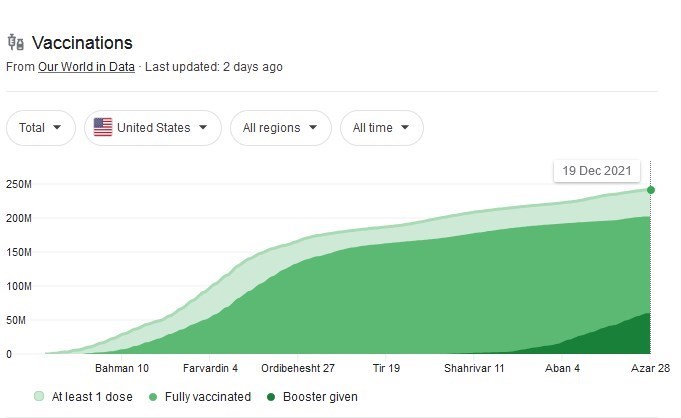The height and width of the screenshot is (418, 681).
Task: Open the United States country dropdown
Action: pos(152,127)
